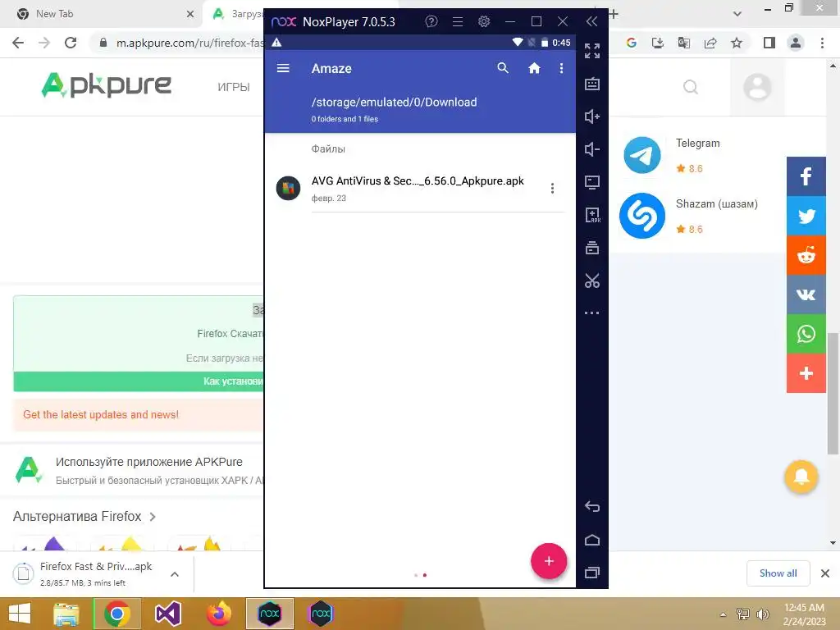Increase NoxPlayer volume

[592, 116]
